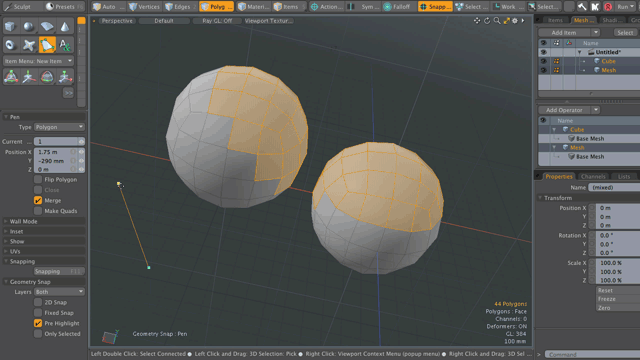
Task: Select the text tool icon
Action: pyautogui.click(x=64, y=44)
